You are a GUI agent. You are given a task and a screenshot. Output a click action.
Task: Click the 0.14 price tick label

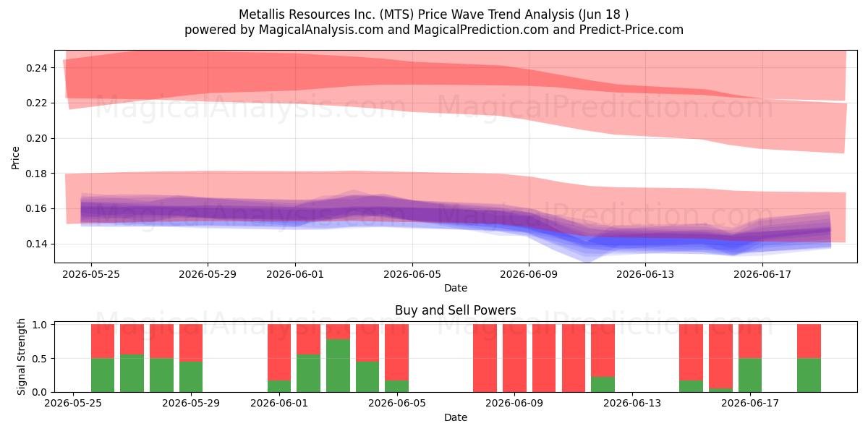(x=36, y=244)
